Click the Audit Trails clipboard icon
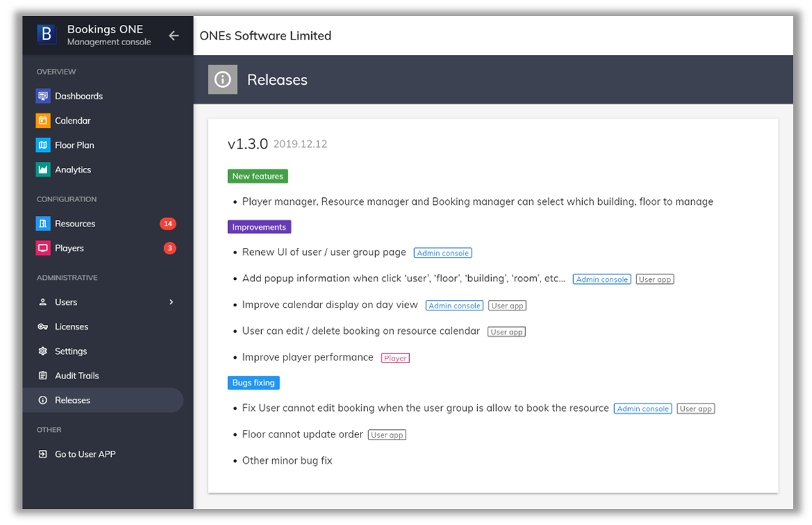This screenshot has width=812, height=525. [43, 376]
